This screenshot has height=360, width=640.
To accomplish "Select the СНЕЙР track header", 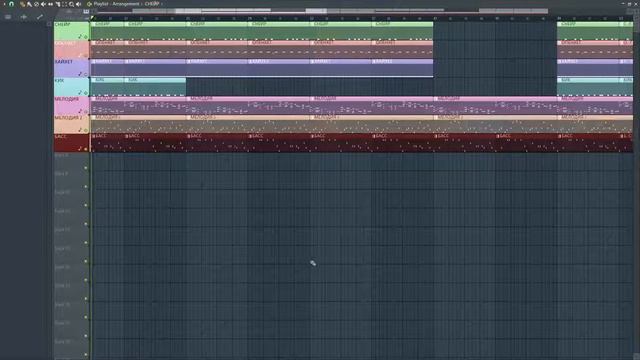I will 71,31.
